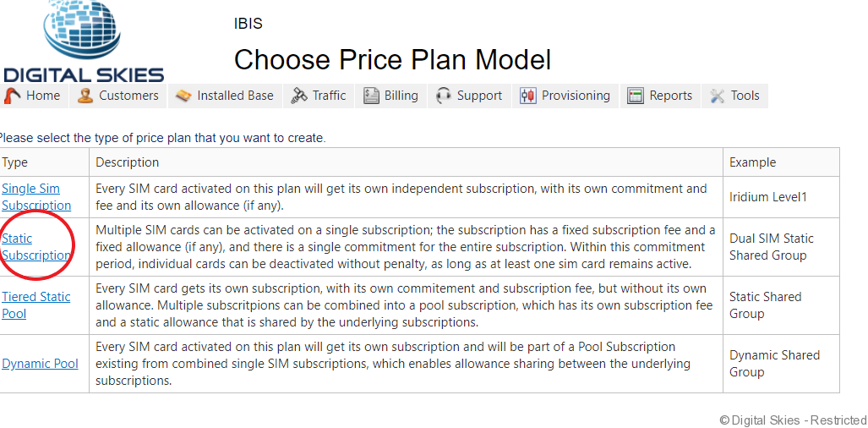Screen dimensions: 868x428
Task: Open the Customers menu label
Action: point(128,96)
